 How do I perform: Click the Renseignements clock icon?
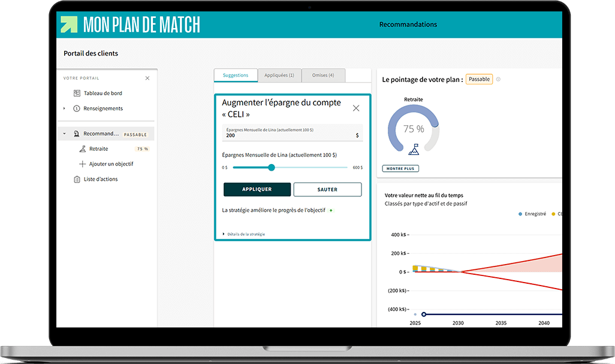click(77, 108)
